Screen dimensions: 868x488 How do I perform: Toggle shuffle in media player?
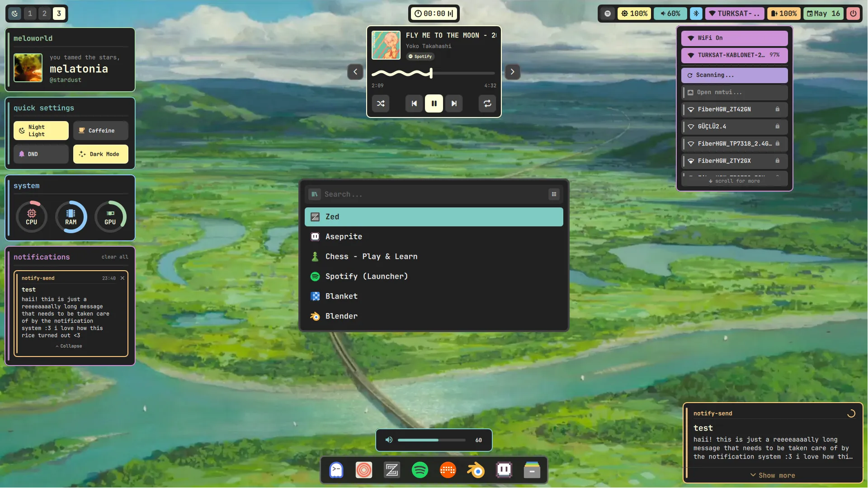pos(381,103)
